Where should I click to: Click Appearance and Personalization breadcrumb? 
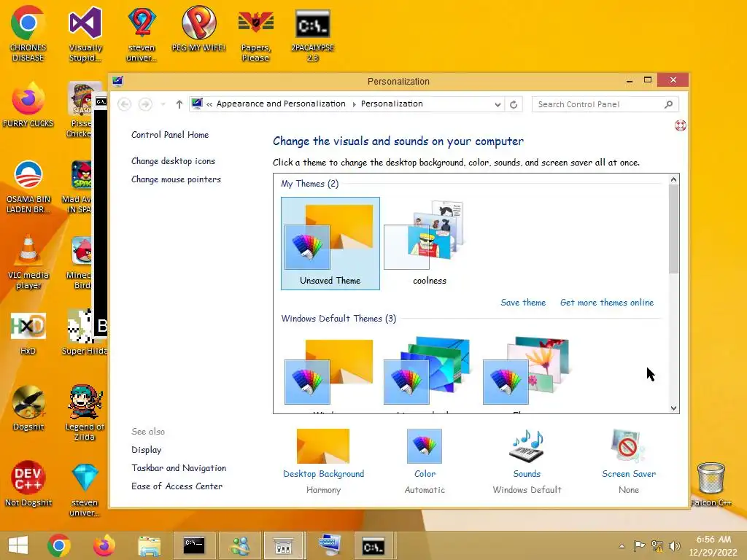[x=281, y=104]
